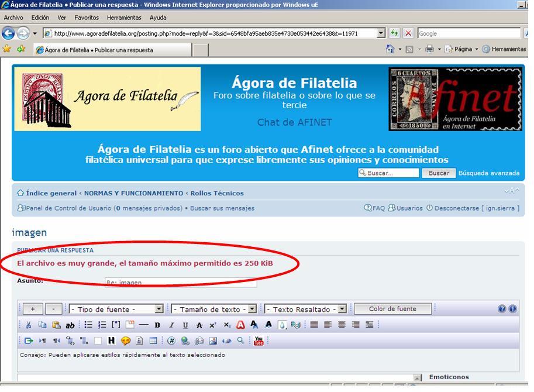The image size is (534, 392).
Task: Open Búsqueda avanzada link
Action: click(489, 173)
